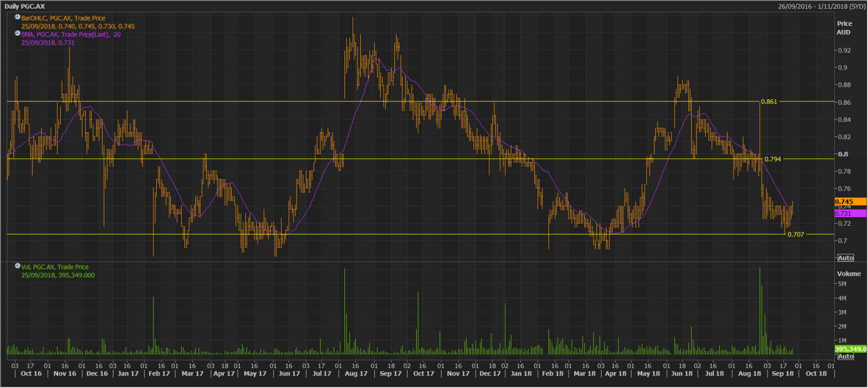The image size is (868, 388).
Task: Click the 0.84 price axis label
Action: click(844, 120)
